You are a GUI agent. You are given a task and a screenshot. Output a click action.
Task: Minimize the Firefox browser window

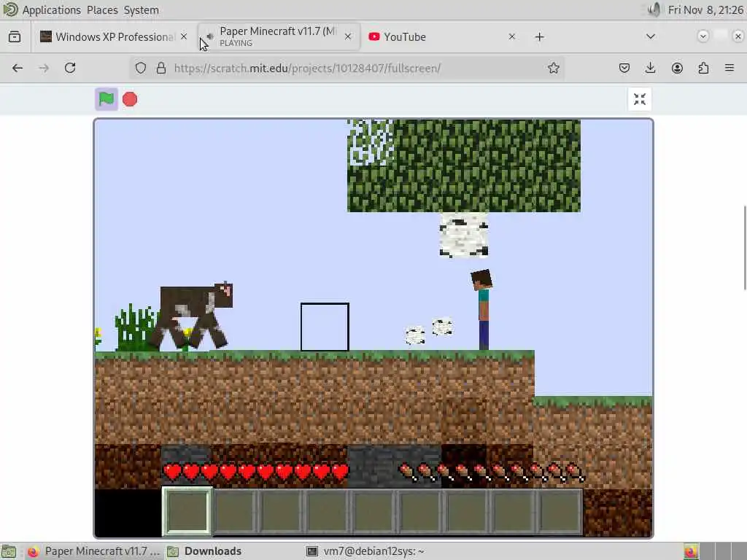click(x=703, y=36)
